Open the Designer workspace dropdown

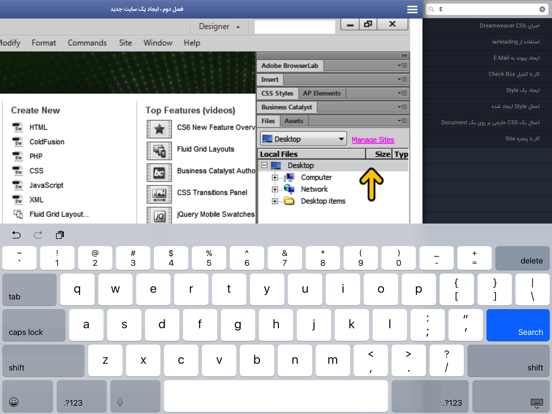(x=219, y=26)
